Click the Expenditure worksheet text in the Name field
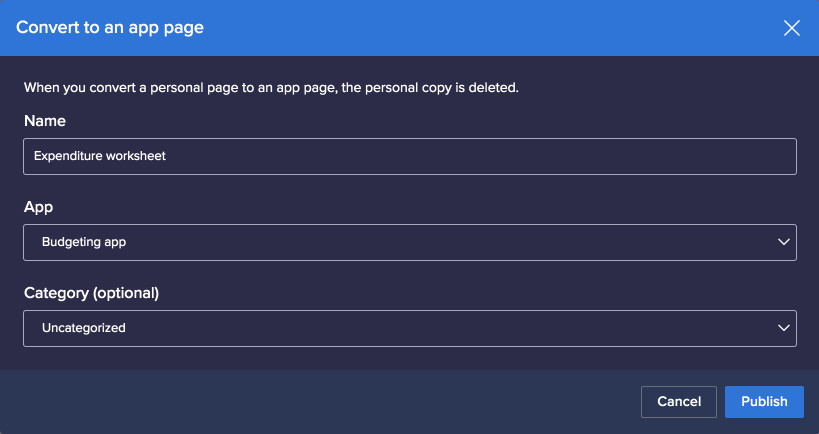Image resolution: width=819 pixels, height=434 pixels. [100, 156]
